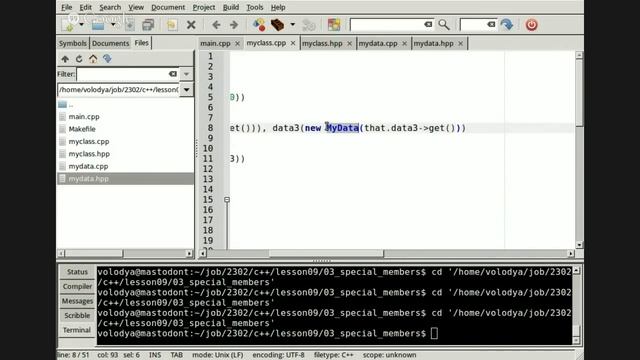Open the Help menu
The height and width of the screenshot is (360, 640).
[278, 7]
